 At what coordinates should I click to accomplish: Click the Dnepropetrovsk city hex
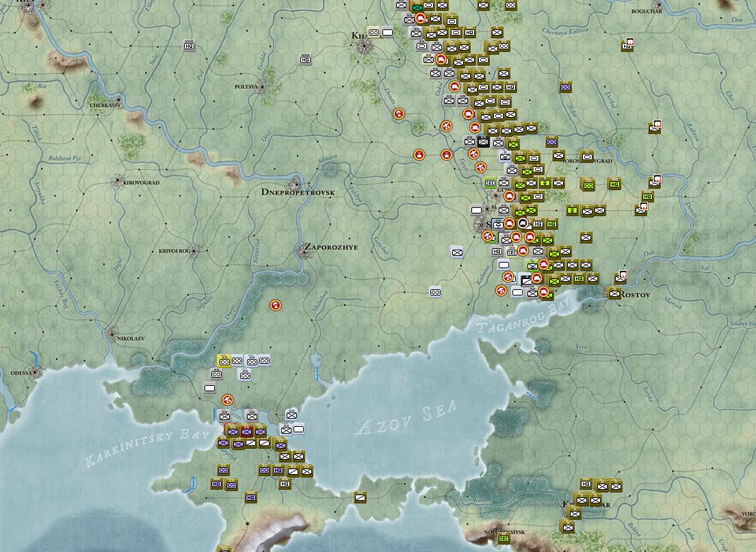(296, 183)
